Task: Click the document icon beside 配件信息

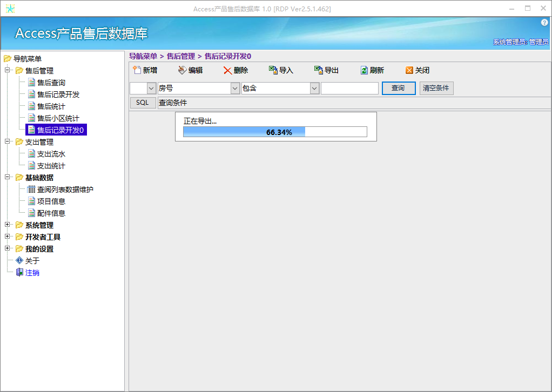Action: coord(31,213)
